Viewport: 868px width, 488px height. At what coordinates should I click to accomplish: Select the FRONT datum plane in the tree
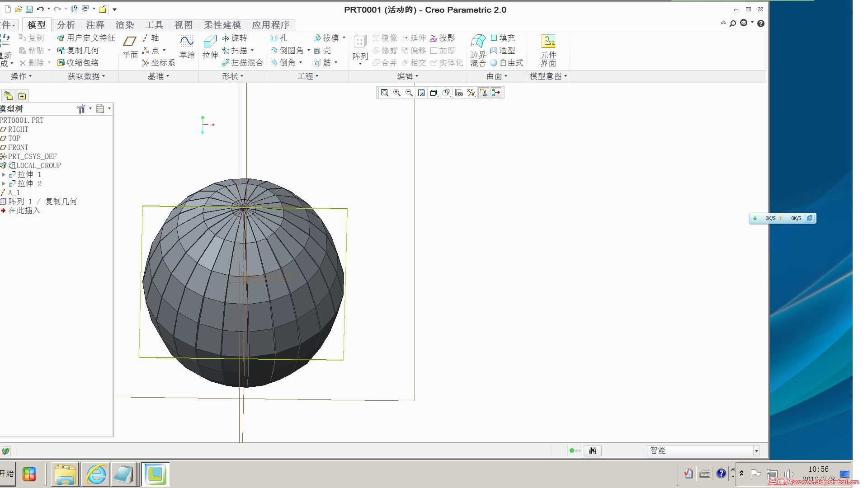[x=18, y=147]
